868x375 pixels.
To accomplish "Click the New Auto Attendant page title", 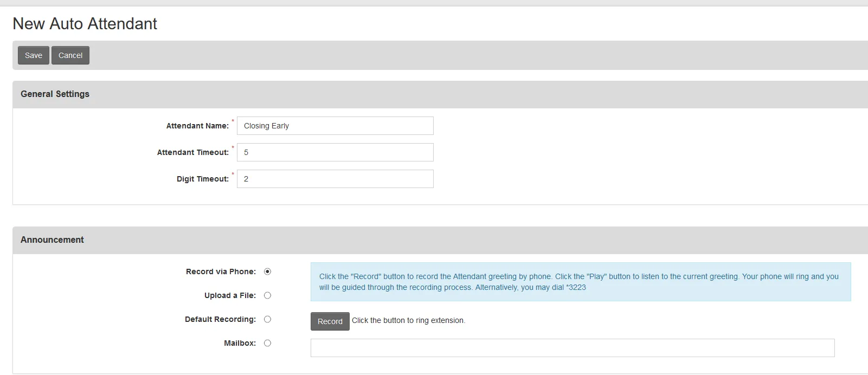I will tap(85, 24).
